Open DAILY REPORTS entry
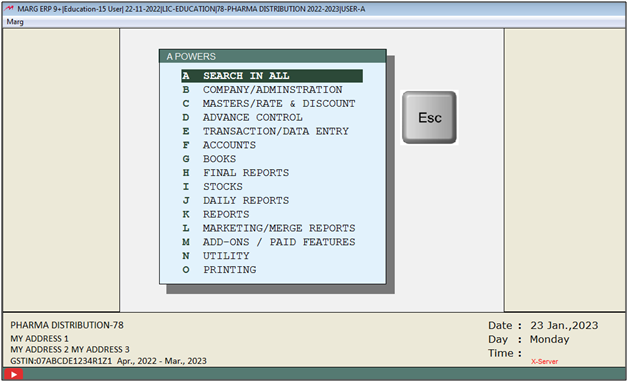 pyautogui.click(x=235, y=200)
